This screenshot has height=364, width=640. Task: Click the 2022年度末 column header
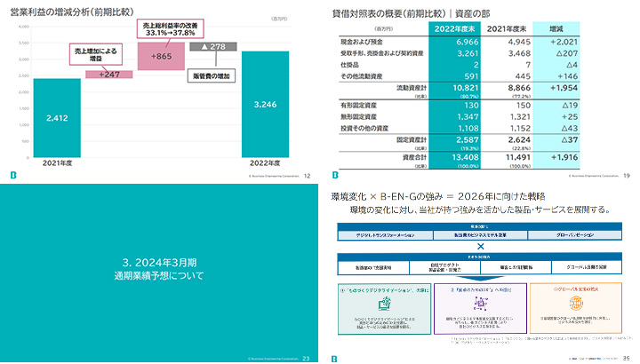click(x=455, y=29)
